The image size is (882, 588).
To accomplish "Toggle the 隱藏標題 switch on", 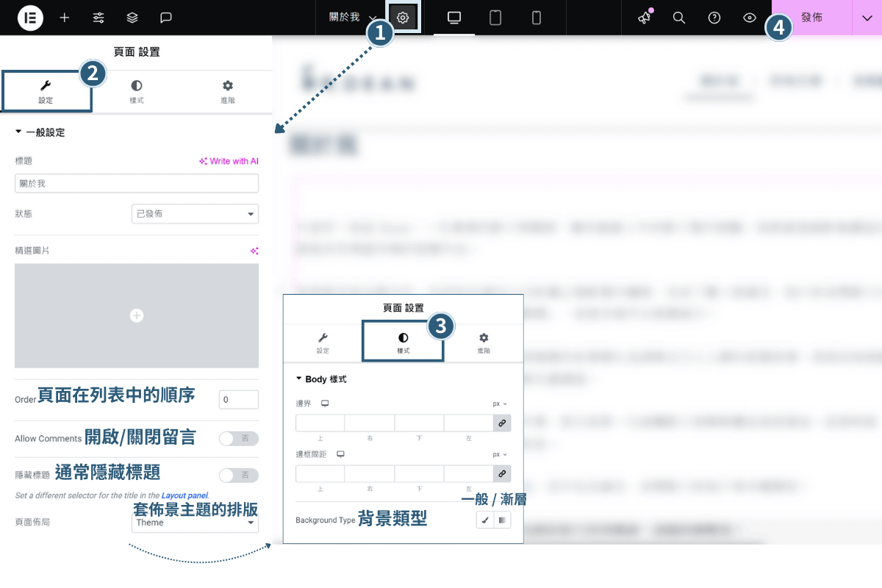I will 238,475.
